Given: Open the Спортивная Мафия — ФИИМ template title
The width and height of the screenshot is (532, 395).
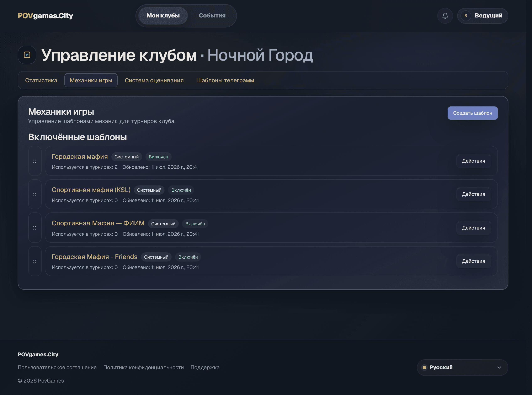Looking at the screenshot, I should click(98, 223).
